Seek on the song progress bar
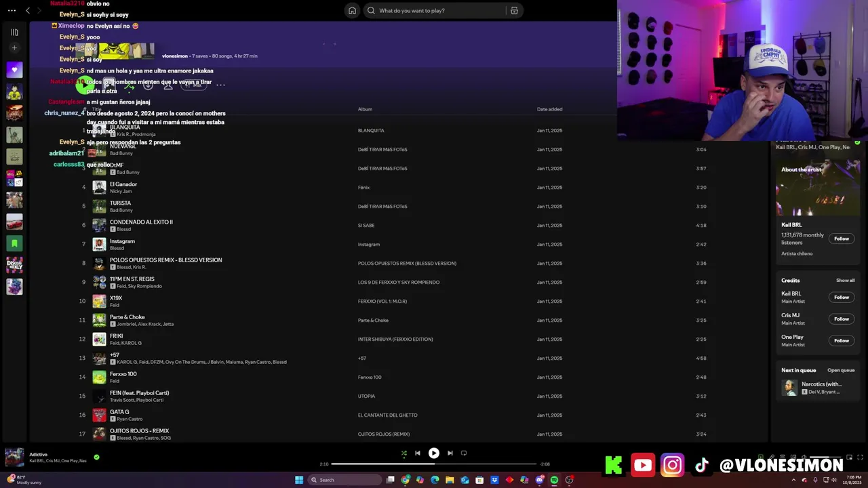The width and height of the screenshot is (868, 488). click(x=434, y=464)
